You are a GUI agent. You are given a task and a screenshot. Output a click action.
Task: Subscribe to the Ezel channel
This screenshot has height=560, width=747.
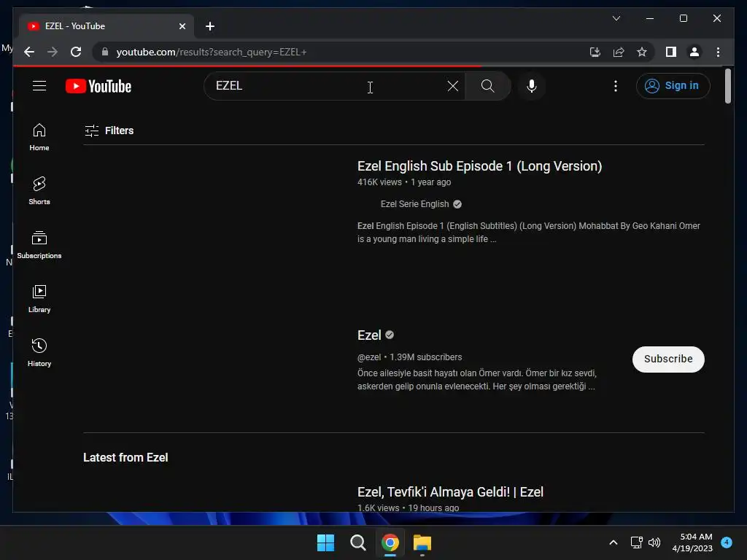[668, 359]
